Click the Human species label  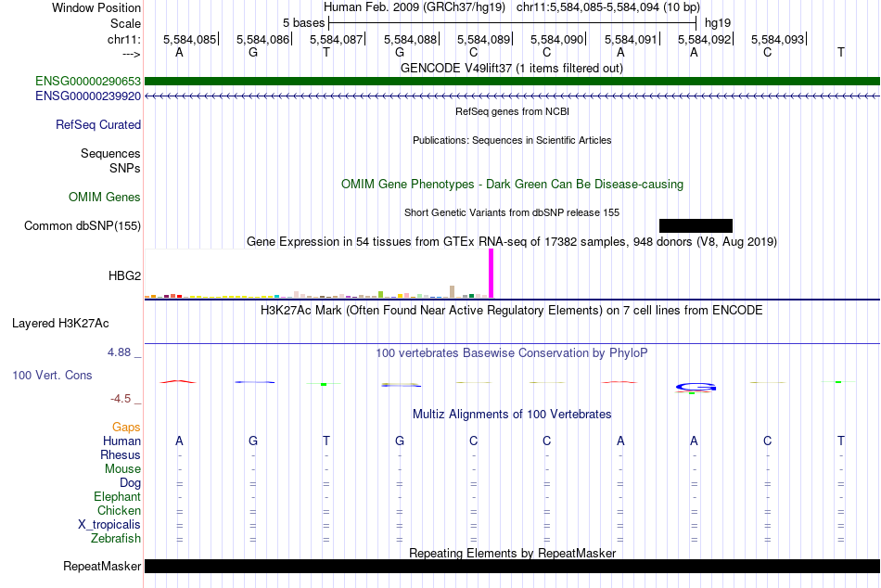click(121, 441)
